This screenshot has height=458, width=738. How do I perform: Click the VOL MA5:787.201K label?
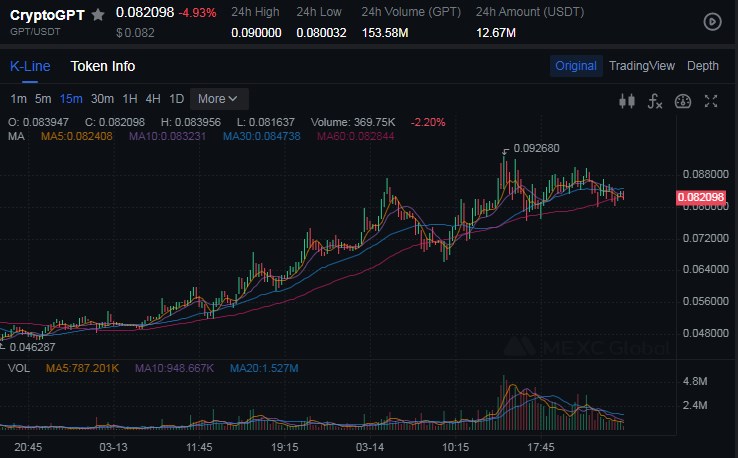(x=82, y=368)
